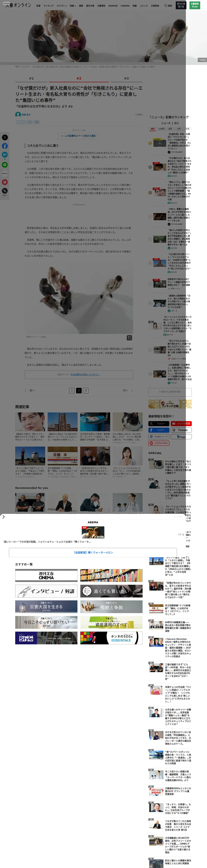Open next page link 司法試験を目指したけれど
The image size is (207, 868).
click(x=85, y=374)
